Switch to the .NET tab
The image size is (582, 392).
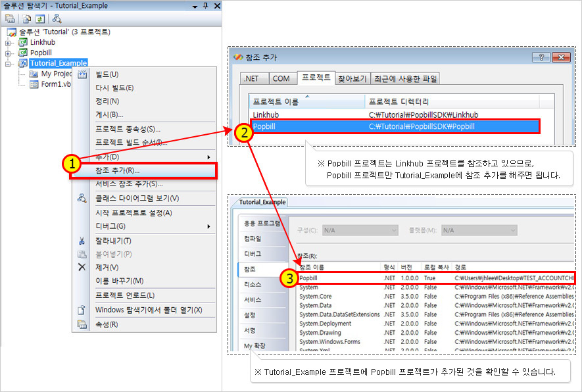[x=255, y=78]
